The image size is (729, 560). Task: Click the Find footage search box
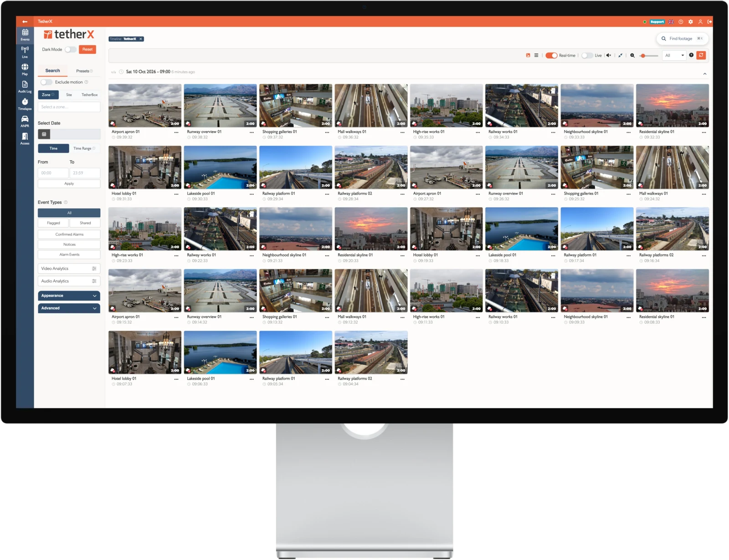(682, 39)
